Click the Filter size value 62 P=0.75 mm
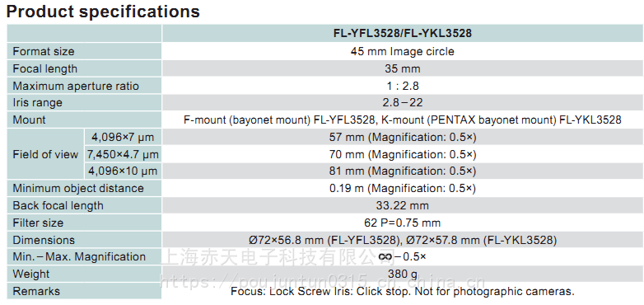The width and height of the screenshot is (644, 305). [x=403, y=223]
